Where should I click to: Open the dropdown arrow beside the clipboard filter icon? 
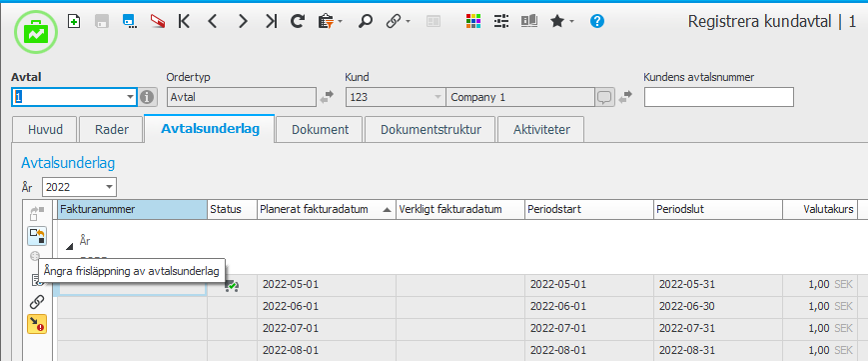click(x=340, y=22)
